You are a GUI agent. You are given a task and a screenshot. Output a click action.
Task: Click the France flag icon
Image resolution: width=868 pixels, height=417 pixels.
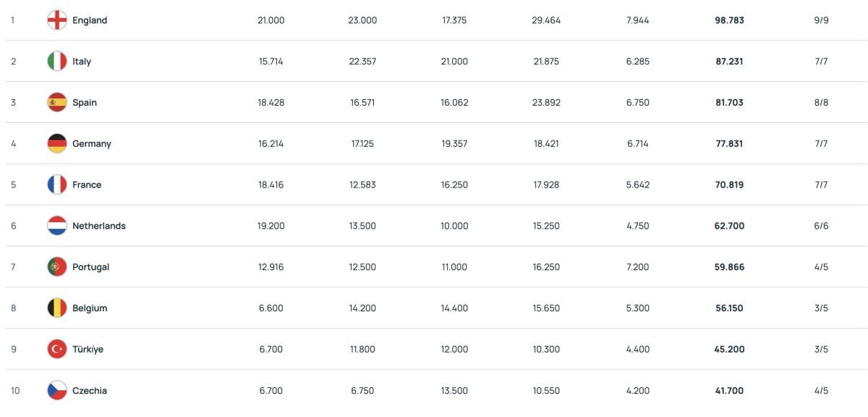(x=57, y=185)
